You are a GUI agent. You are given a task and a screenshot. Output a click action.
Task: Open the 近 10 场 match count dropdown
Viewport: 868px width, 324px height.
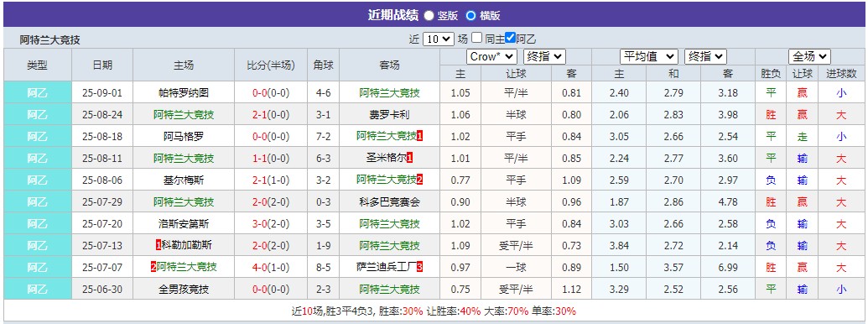439,39
